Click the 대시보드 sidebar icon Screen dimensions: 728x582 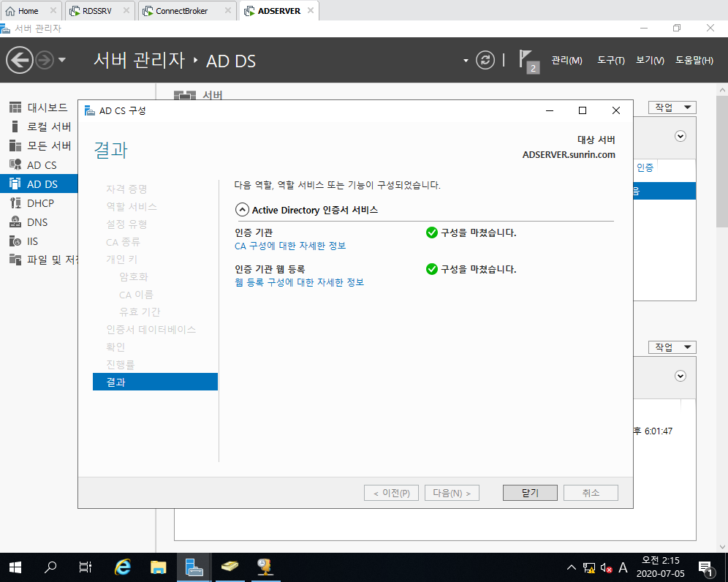click(15, 107)
